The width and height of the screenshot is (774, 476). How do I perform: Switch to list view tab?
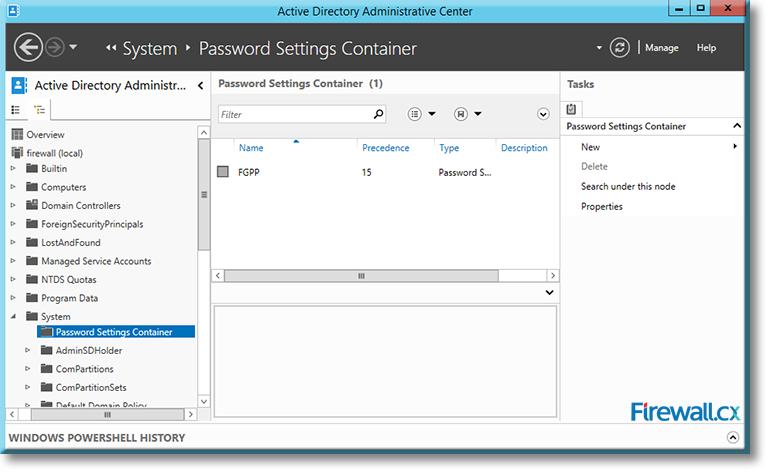(16, 110)
